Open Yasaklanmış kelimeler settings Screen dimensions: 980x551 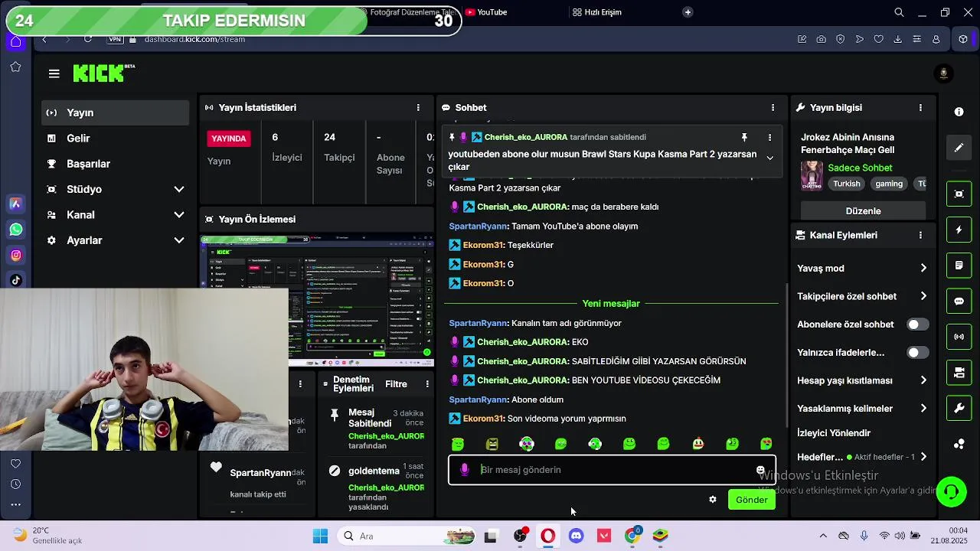tap(923, 409)
